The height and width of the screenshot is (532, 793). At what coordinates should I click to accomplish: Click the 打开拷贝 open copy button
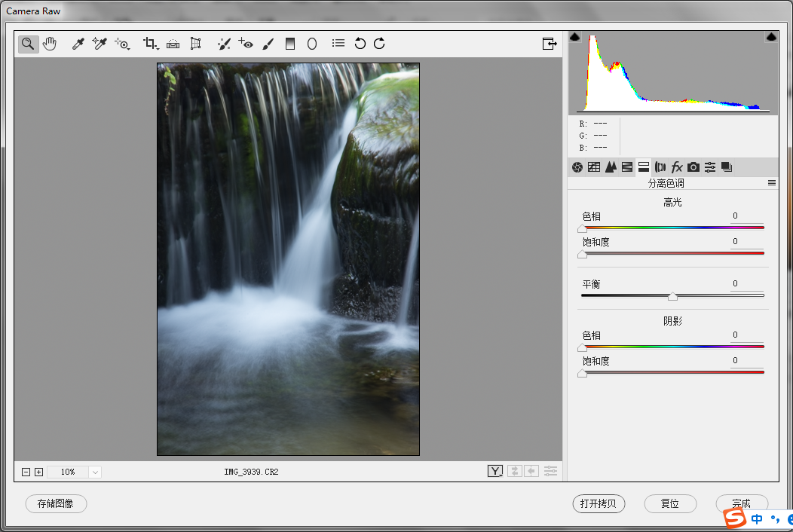599,503
